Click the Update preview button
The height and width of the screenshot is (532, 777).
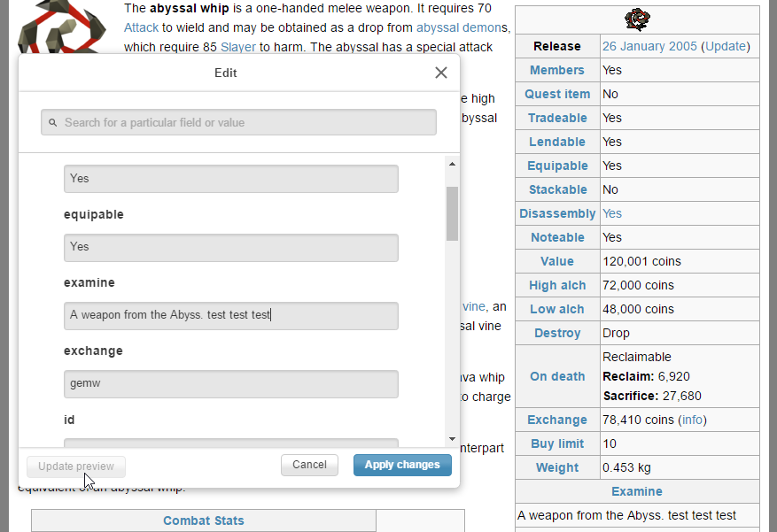pos(76,466)
